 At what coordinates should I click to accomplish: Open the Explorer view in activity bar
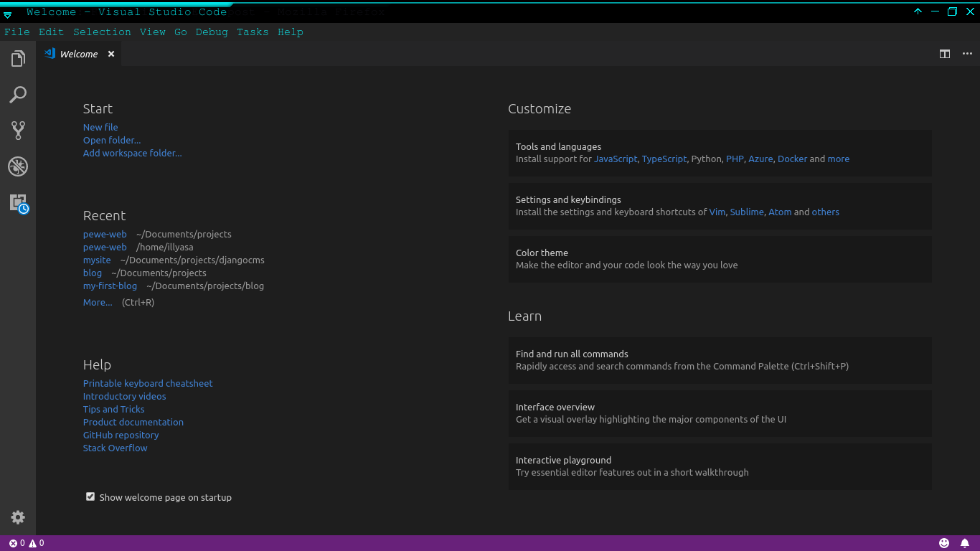click(18, 58)
